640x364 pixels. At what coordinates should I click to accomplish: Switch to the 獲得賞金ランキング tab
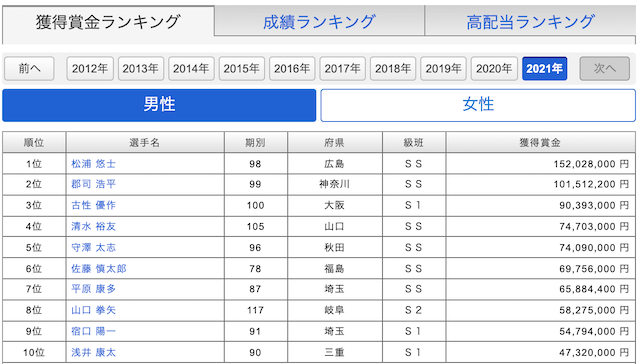[x=108, y=22]
